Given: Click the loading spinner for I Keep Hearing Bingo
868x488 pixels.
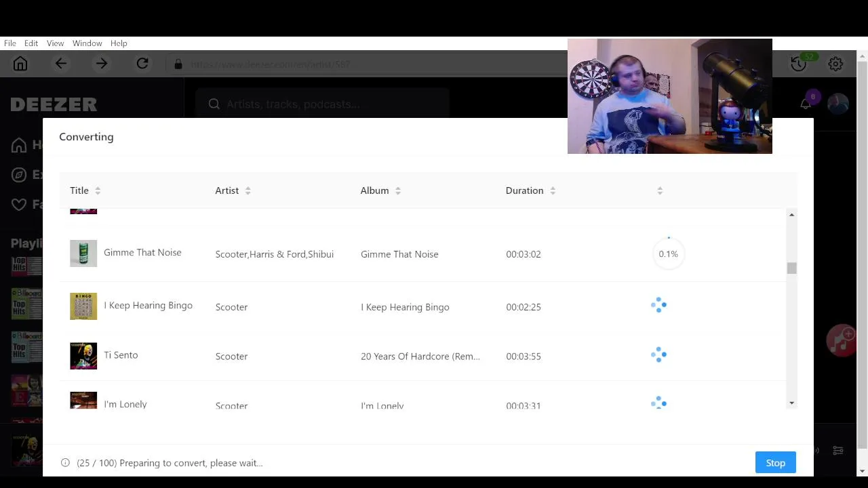Looking at the screenshot, I should point(658,306).
